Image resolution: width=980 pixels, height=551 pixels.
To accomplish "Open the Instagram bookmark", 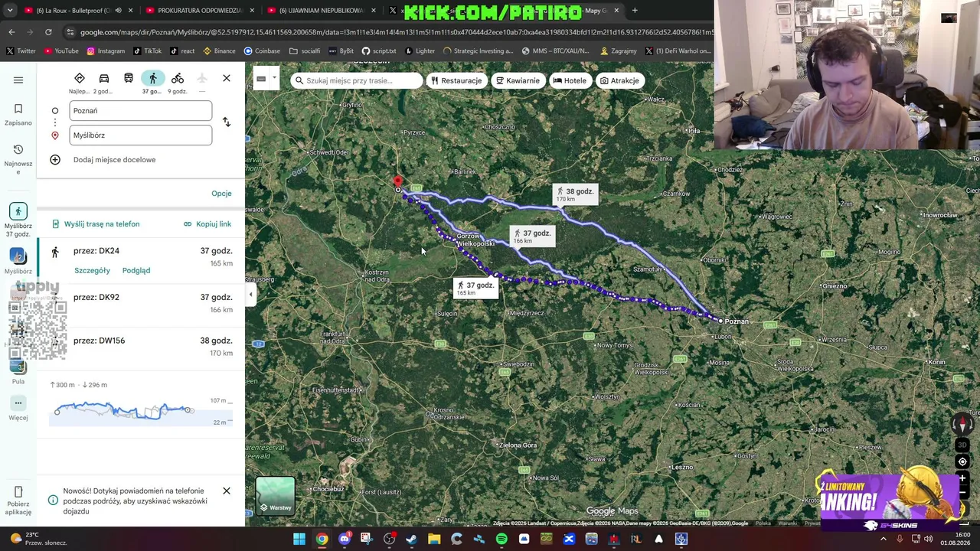I will 106,51.
